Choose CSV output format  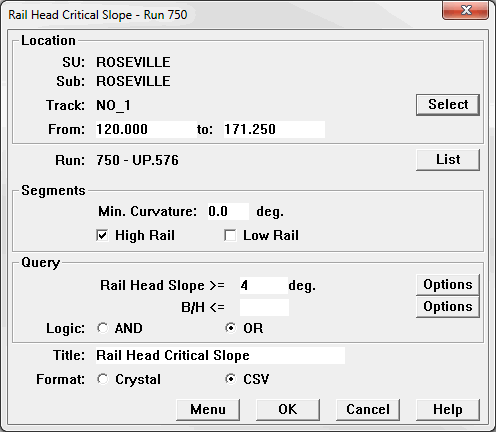point(230,379)
